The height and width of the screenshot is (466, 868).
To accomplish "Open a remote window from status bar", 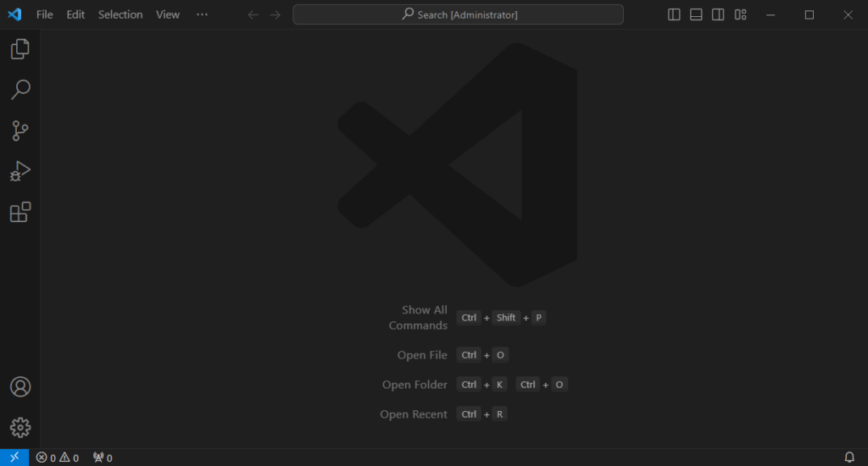I will point(14,458).
